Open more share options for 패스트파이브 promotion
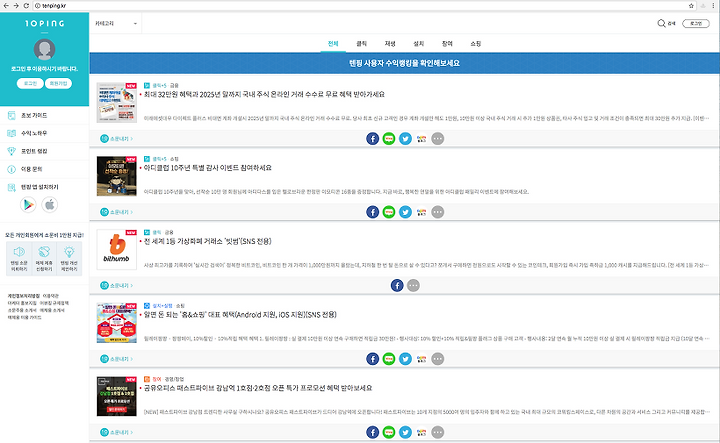The image size is (720, 443). tap(438, 432)
